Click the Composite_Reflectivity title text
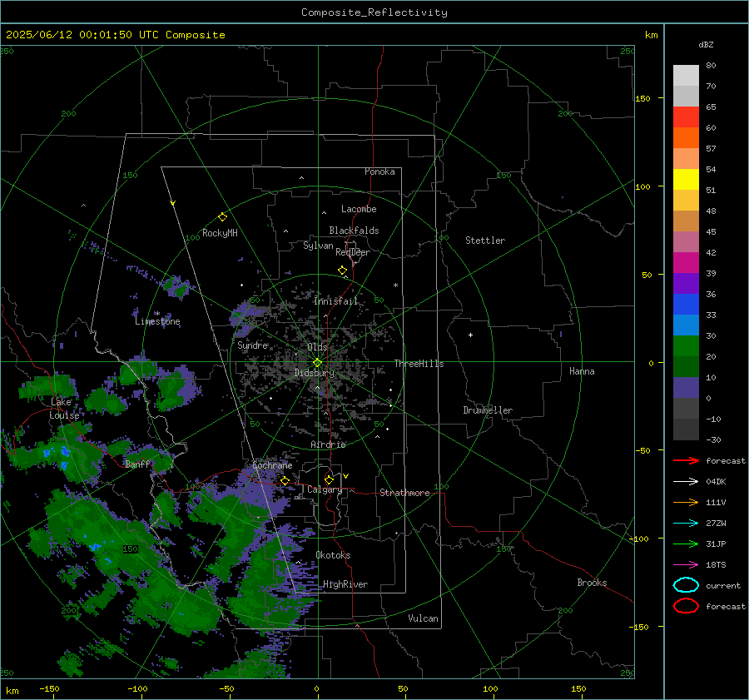The width and height of the screenshot is (749, 700). [374, 12]
